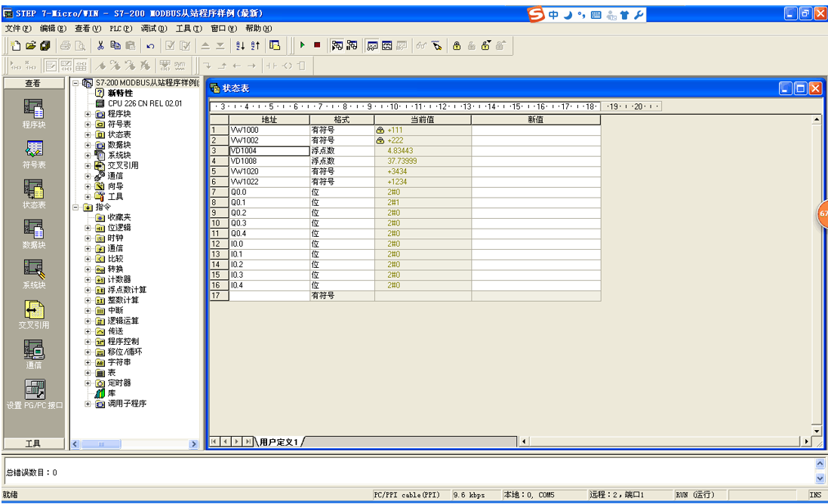The width and height of the screenshot is (828, 504).
Task: Collapse the 指令 tree node
Action: tap(75, 207)
